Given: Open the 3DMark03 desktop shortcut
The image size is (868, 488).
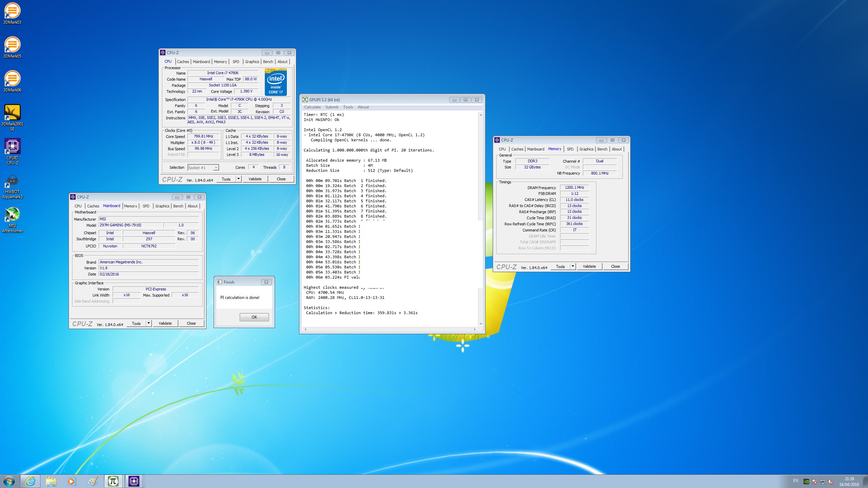Looking at the screenshot, I should coord(12,14).
